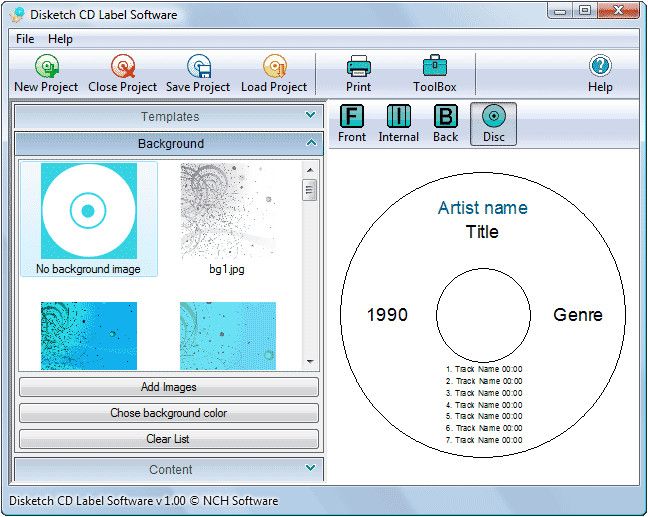Viewport: 648px width, 517px height.
Task: Select the Disc label view
Action: (493, 124)
